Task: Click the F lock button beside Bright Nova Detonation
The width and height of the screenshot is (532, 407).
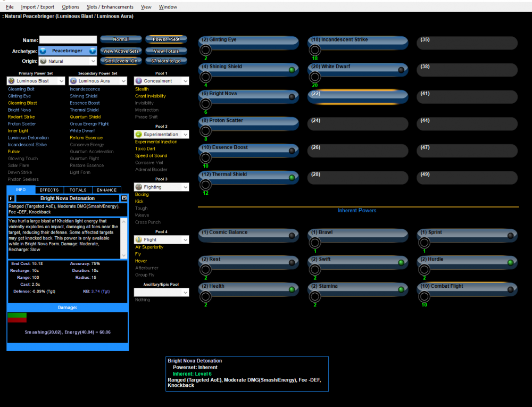Action: point(12,198)
